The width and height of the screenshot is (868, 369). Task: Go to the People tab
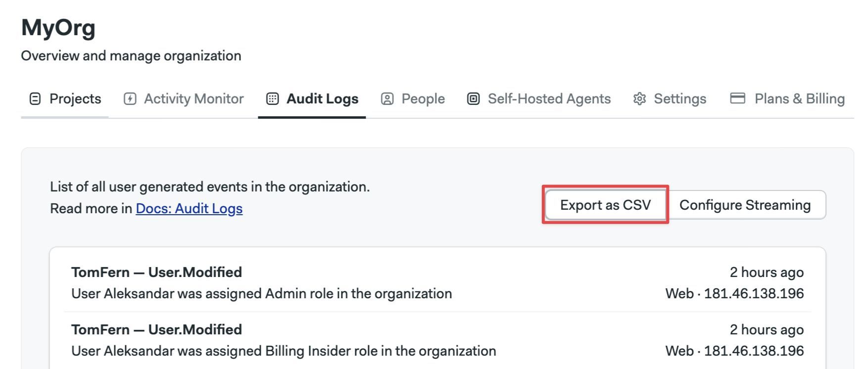(x=413, y=99)
